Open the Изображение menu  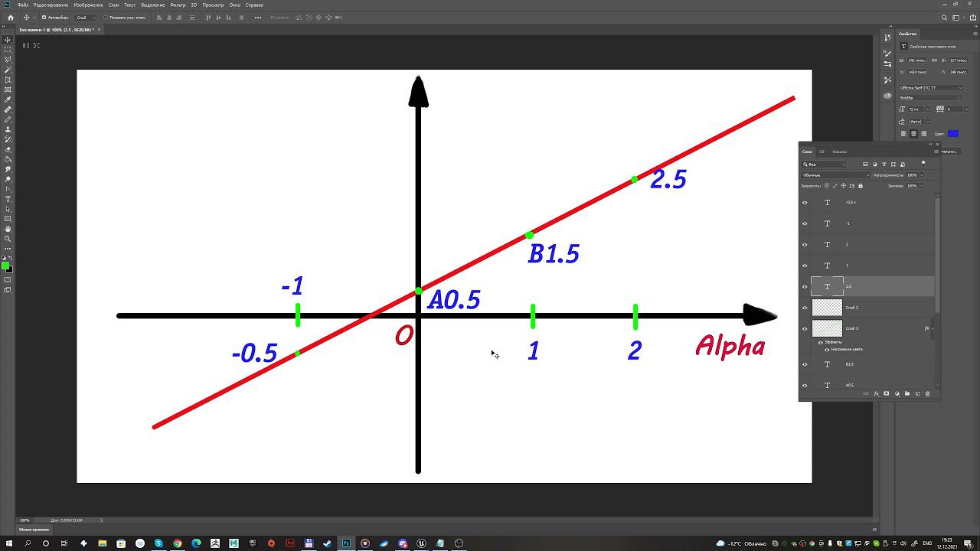pyautogui.click(x=89, y=5)
